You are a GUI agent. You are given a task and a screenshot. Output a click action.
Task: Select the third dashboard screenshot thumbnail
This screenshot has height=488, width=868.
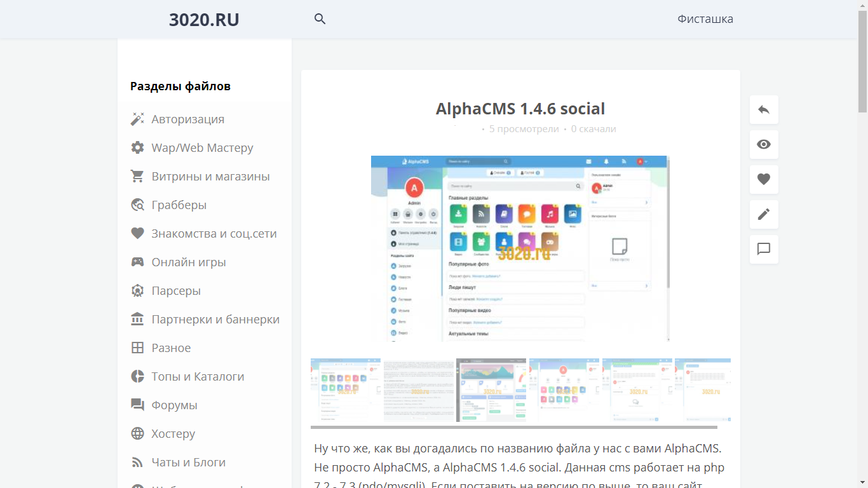(x=491, y=390)
